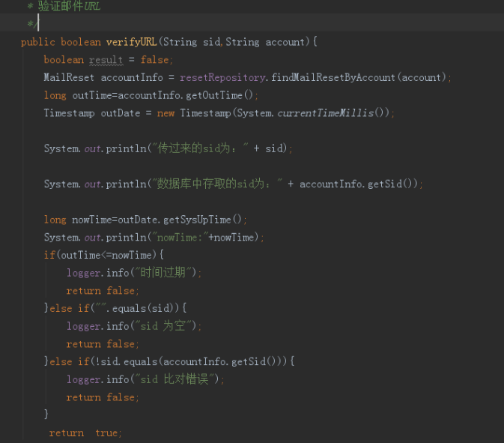Click findMailResetByAccount method call

[333, 77]
